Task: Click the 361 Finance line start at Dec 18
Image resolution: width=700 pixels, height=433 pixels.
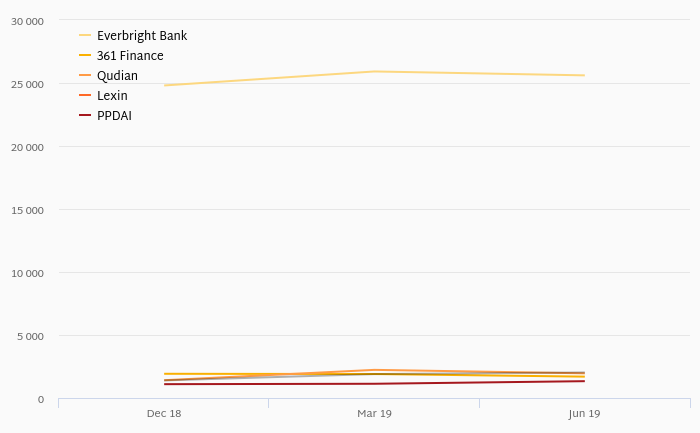Action: (164, 374)
